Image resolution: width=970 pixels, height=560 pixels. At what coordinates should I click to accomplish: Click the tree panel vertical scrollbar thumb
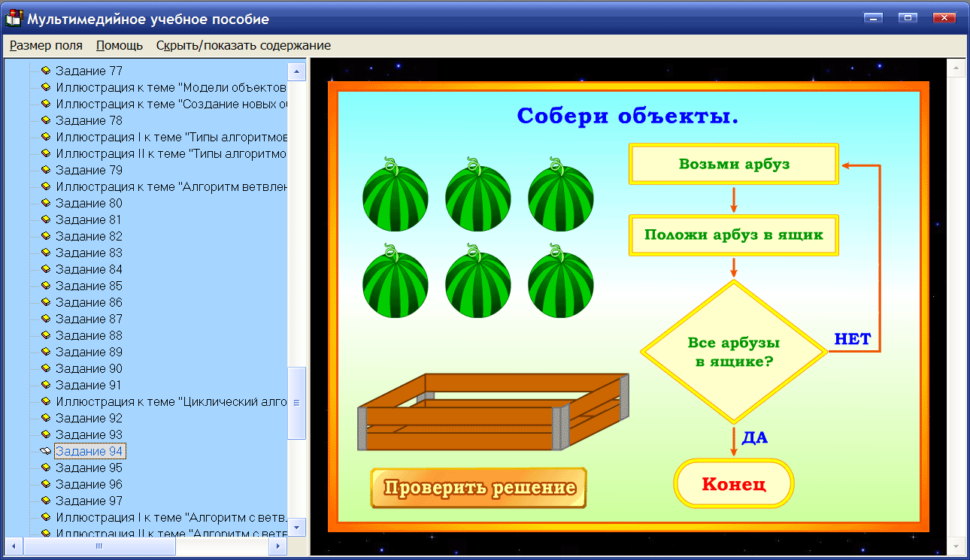point(297,403)
